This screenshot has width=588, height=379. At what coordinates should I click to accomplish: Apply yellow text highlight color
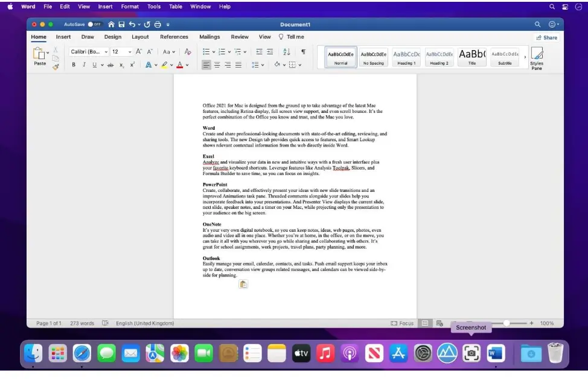(164, 65)
